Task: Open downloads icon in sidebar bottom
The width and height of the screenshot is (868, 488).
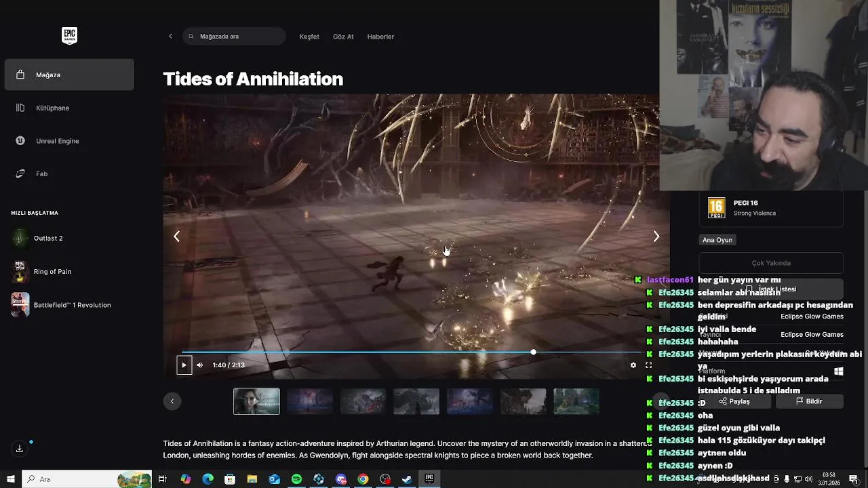Action: [19, 449]
